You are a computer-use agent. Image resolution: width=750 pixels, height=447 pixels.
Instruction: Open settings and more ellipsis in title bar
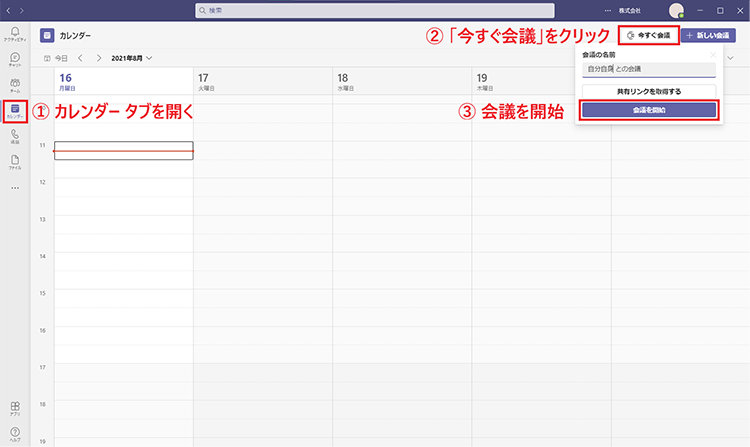tap(607, 11)
